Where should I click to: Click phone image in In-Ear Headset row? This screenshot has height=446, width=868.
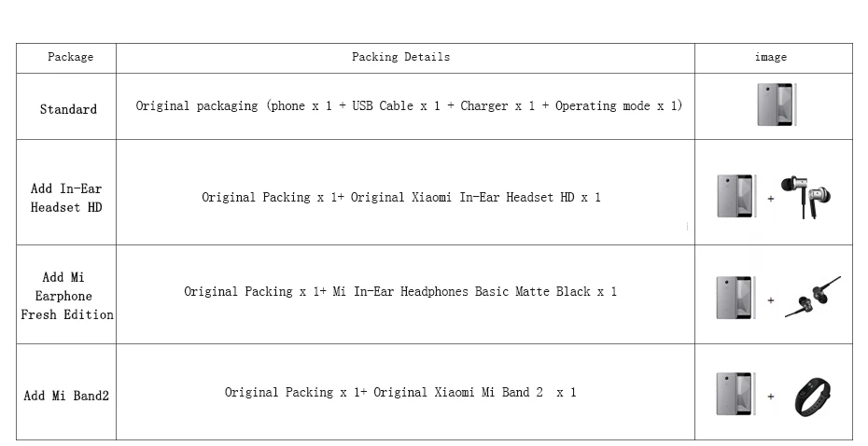(x=736, y=196)
